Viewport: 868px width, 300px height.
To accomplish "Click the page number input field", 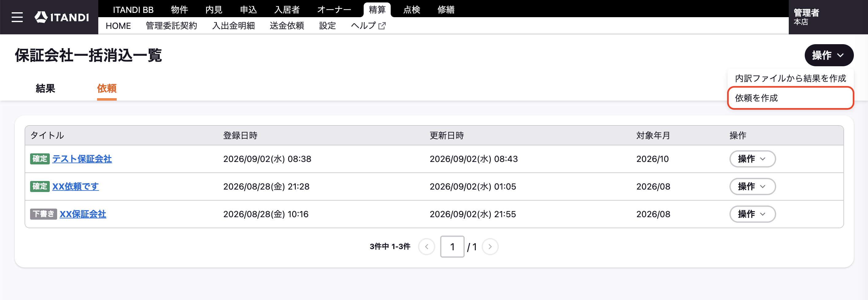I will point(452,247).
